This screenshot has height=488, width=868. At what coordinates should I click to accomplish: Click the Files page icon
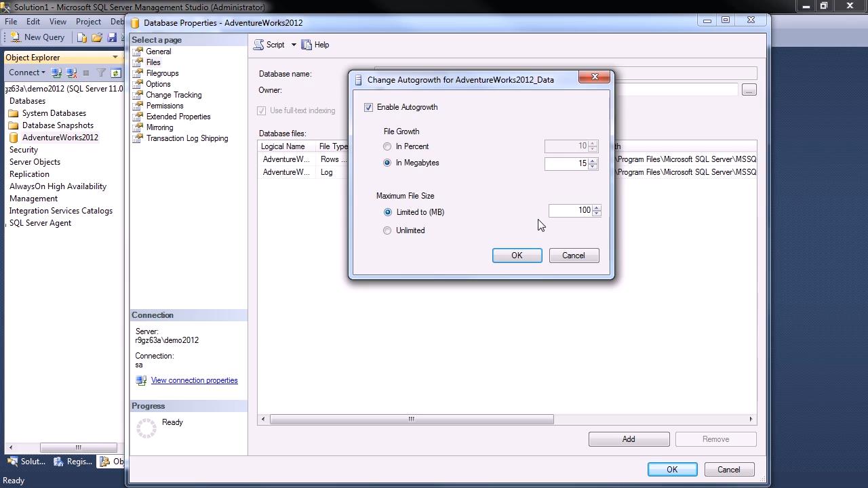tap(138, 62)
